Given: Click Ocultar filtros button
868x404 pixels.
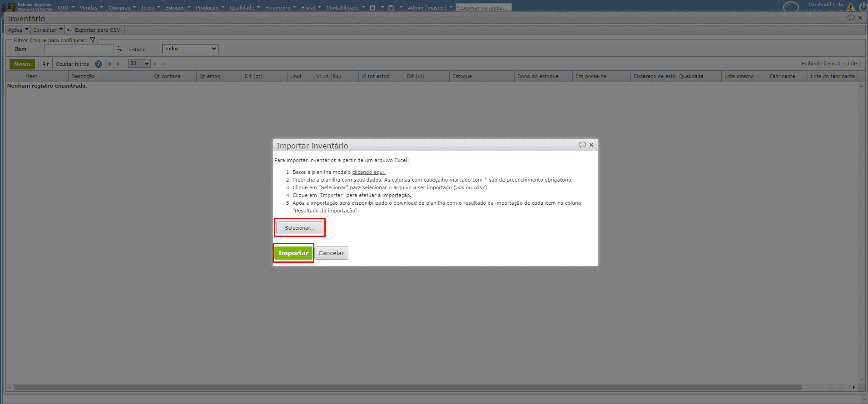Looking at the screenshot, I should pyautogui.click(x=72, y=64).
